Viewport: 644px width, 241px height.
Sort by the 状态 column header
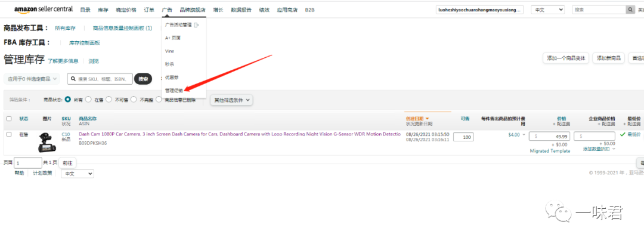[24, 119]
